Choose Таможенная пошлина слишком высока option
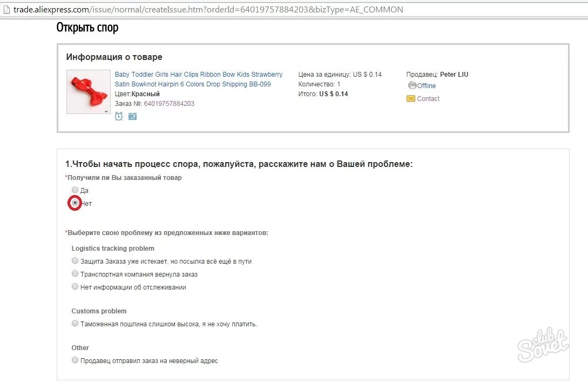588x382 pixels. (x=75, y=323)
